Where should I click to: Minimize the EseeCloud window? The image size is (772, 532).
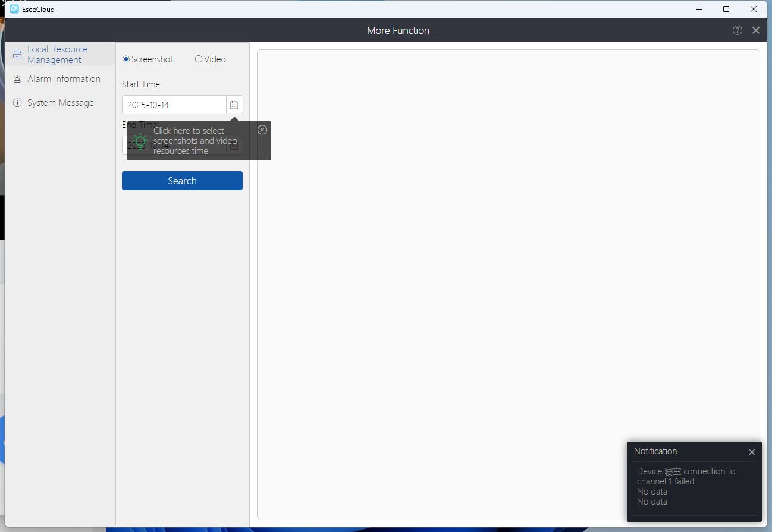click(x=699, y=9)
